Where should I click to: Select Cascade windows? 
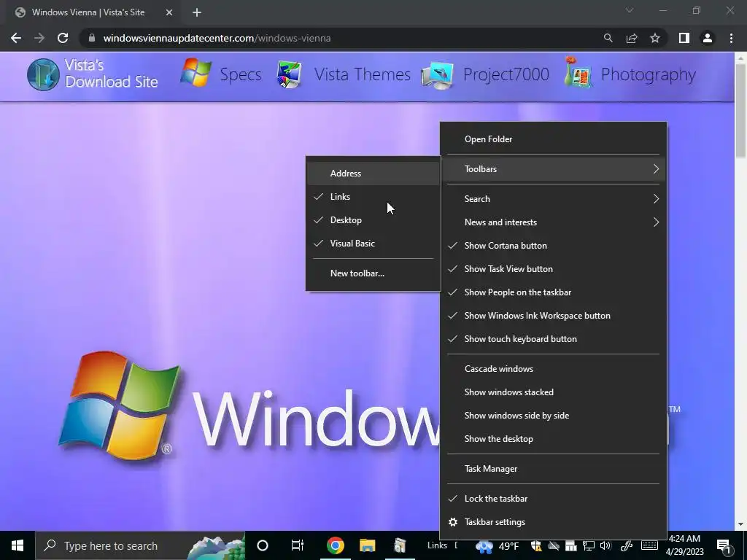coord(553,369)
